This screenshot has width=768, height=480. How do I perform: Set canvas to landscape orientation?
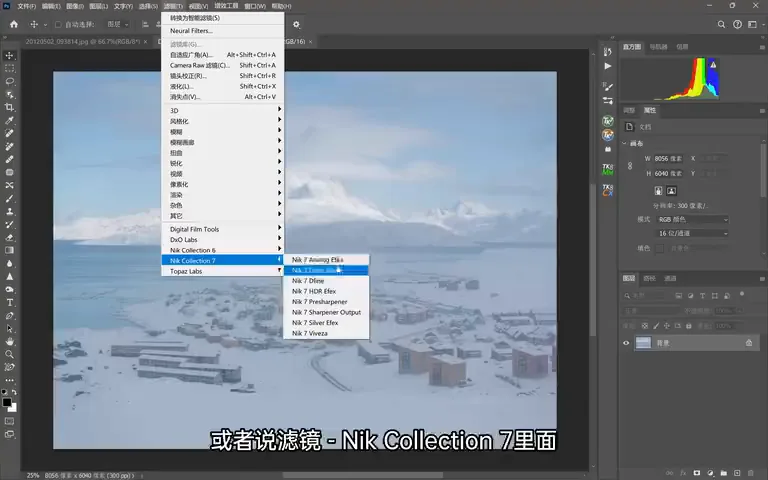pyautogui.click(x=672, y=191)
